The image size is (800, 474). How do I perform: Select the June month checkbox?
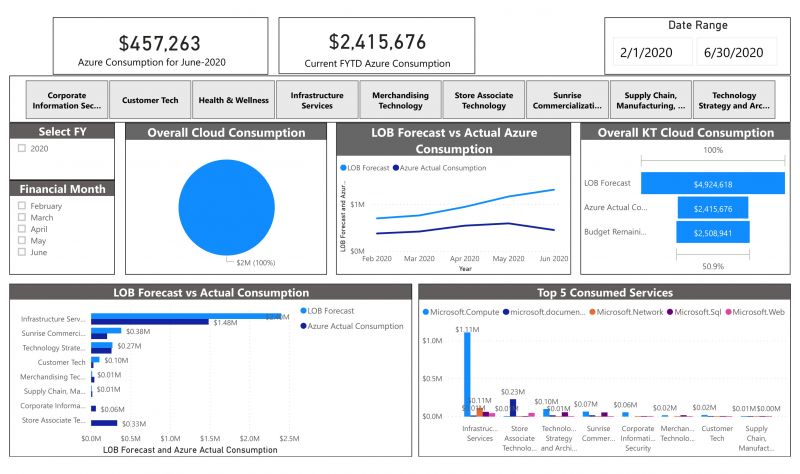coord(21,252)
